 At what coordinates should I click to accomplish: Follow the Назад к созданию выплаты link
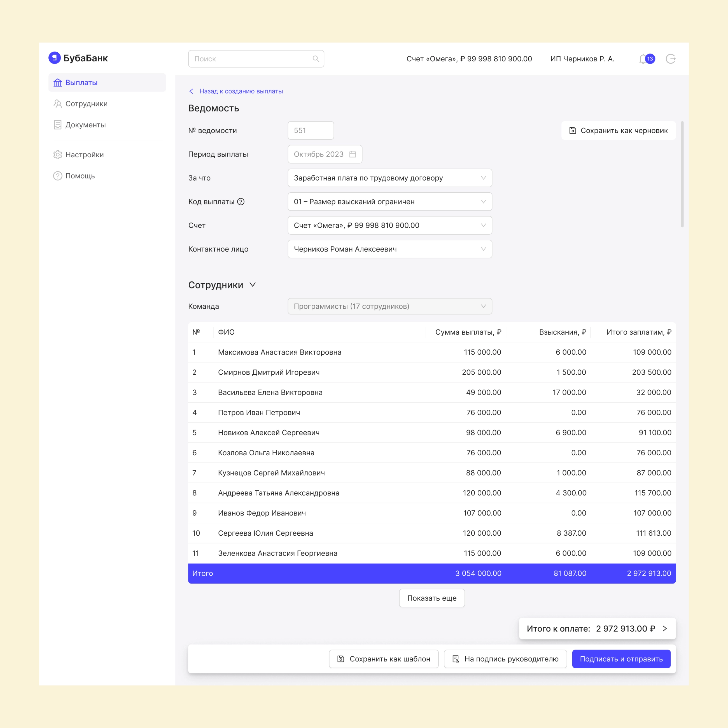point(241,91)
